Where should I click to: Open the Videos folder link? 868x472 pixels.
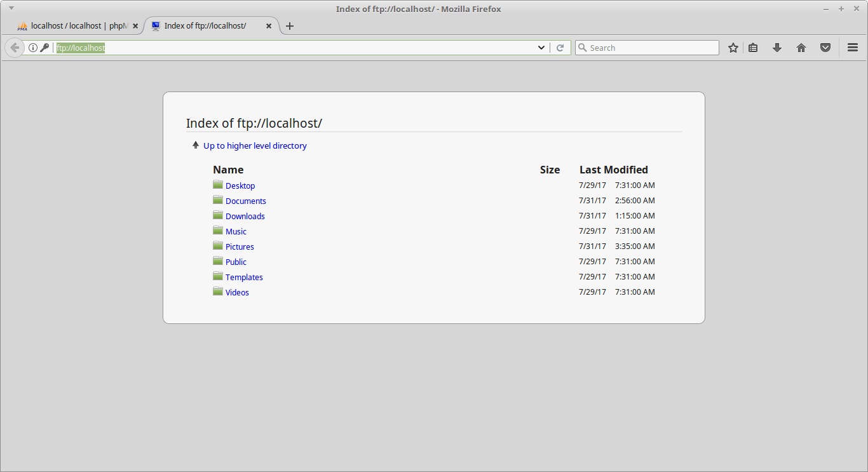[x=236, y=292]
